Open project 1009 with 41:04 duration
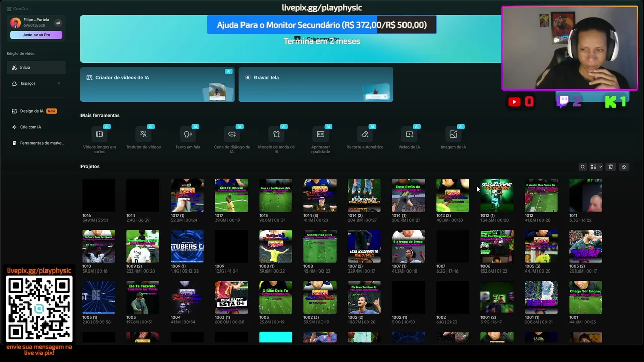 pyautogui.click(x=231, y=246)
